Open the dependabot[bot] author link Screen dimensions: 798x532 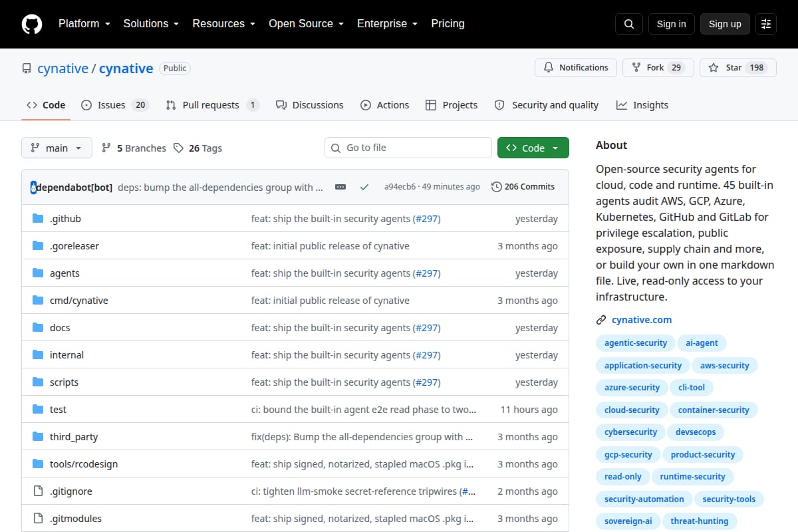[x=74, y=187]
